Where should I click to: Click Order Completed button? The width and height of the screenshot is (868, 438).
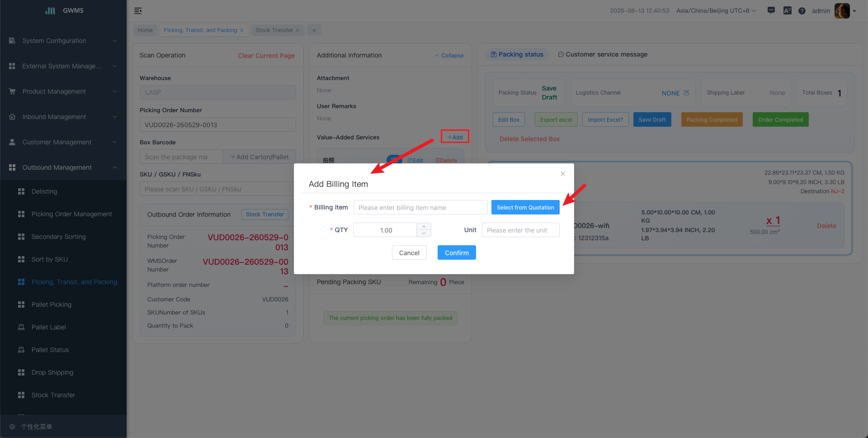pyautogui.click(x=780, y=119)
